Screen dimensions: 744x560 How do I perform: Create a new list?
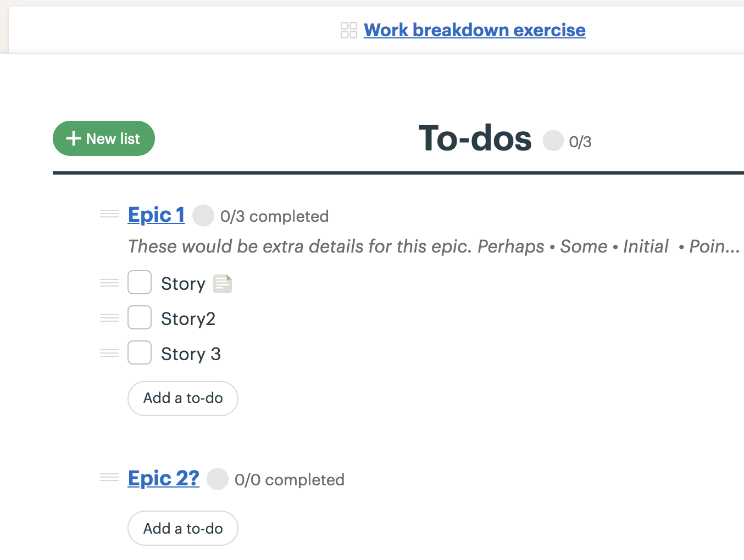click(103, 138)
